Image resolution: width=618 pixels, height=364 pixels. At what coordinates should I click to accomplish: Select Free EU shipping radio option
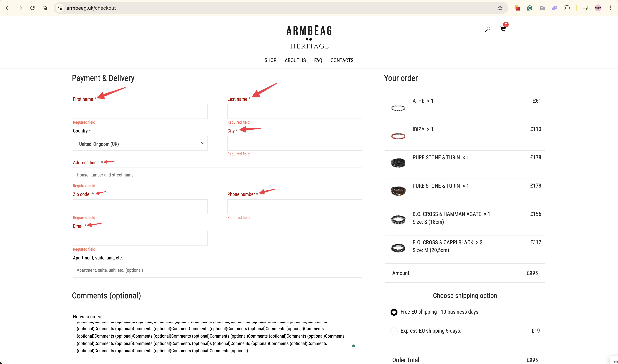[394, 312]
